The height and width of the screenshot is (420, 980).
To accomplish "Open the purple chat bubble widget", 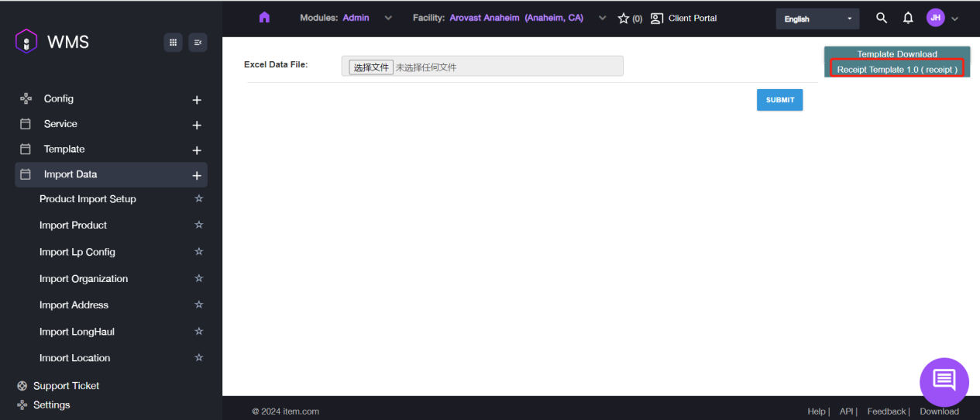I will pos(944,380).
